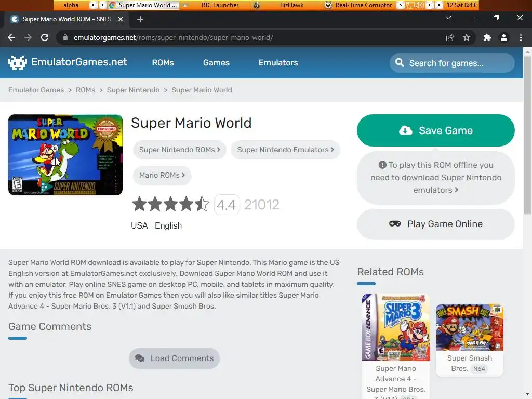Open the Mario ROMs tag
This screenshot has height=399, width=532.
pos(162,175)
